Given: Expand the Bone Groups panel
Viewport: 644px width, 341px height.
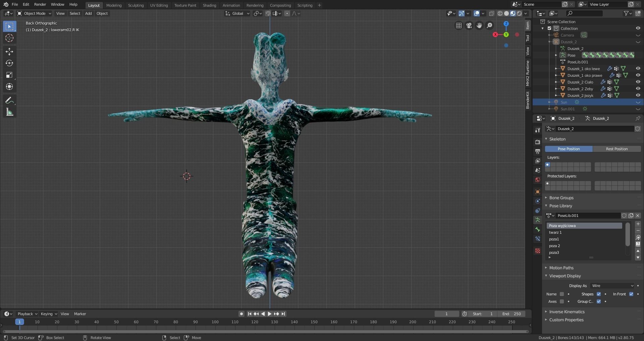Looking at the screenshot, I should pyautogui.click(x=561, y=198).
